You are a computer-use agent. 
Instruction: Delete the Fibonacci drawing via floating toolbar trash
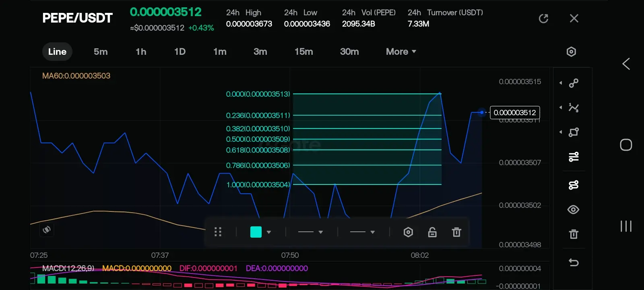456,232
